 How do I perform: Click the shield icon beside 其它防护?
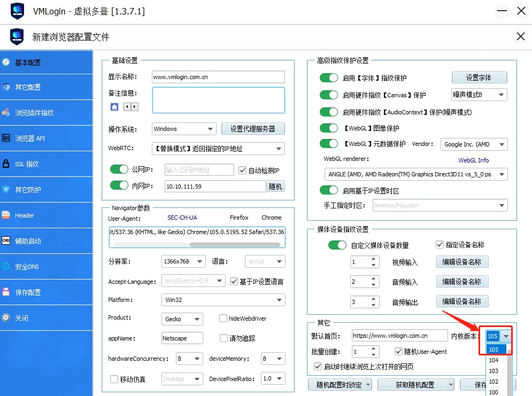tap(6, 190)
